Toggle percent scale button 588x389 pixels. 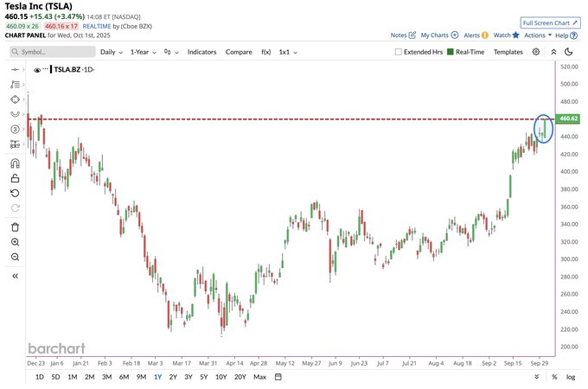(x=554, y=377)
